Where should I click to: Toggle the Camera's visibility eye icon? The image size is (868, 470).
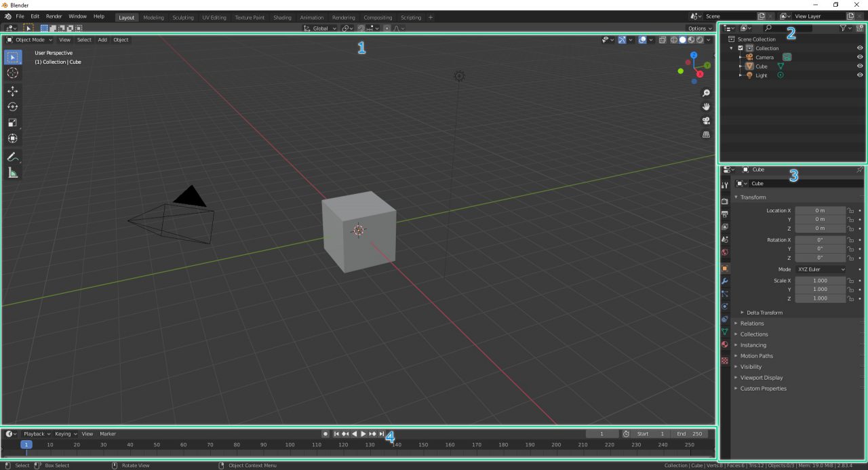[x=859, y=57]
